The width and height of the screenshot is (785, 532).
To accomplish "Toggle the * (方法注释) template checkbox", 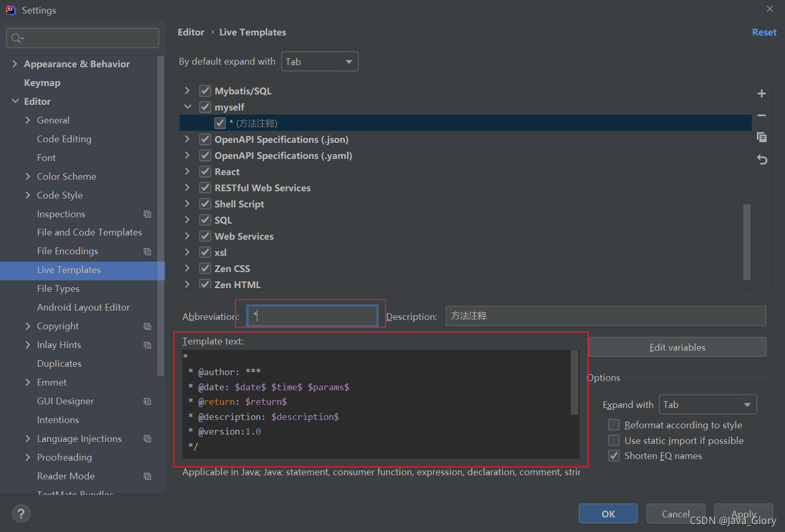I will [220, 123].
